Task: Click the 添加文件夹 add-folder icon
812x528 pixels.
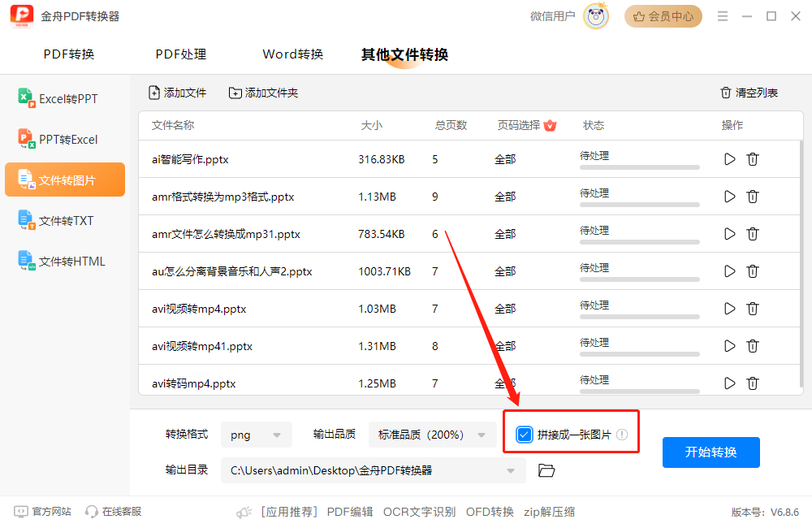Action: coord(236,93)
